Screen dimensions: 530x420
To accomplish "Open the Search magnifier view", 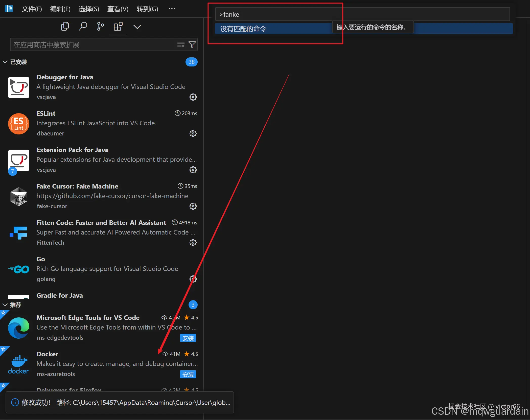I will click(83, 26).
